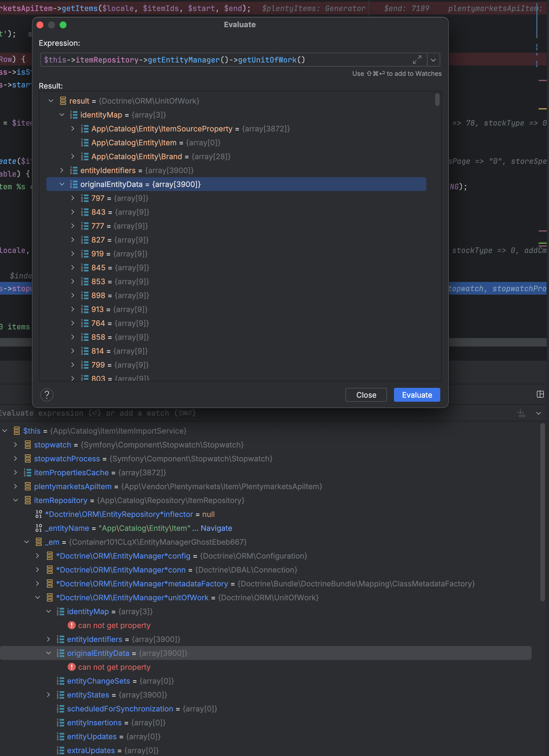Expand array entry 777
The image size is (549, 756).
[x=73, y=226]
